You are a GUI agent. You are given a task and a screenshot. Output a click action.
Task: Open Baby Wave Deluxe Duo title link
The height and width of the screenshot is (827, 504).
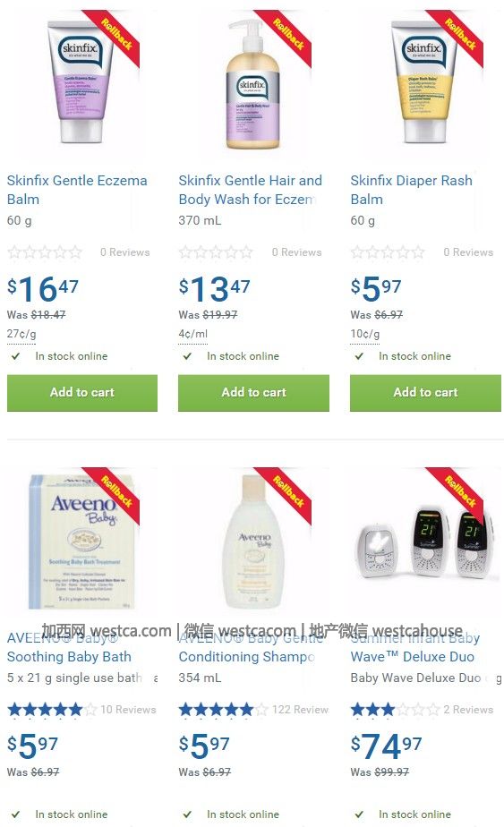point(414,648)
